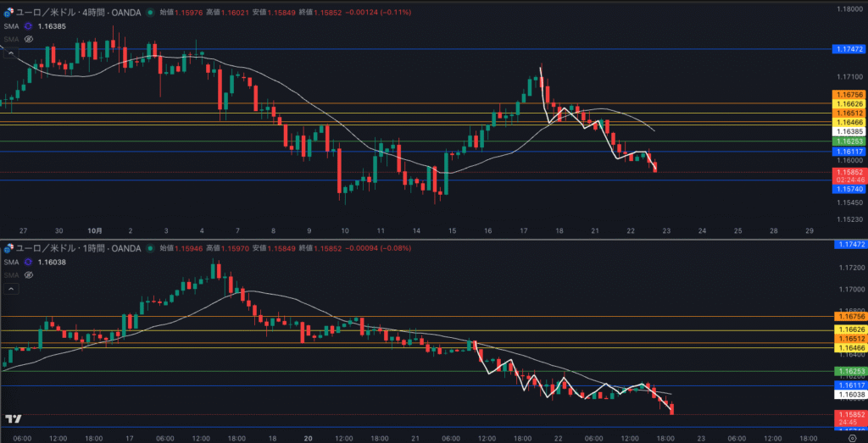Click the green market status dot on 1-hour chart
Image resolution: width=868 pixels, height=443 pixels.
[x=150, y=247]
